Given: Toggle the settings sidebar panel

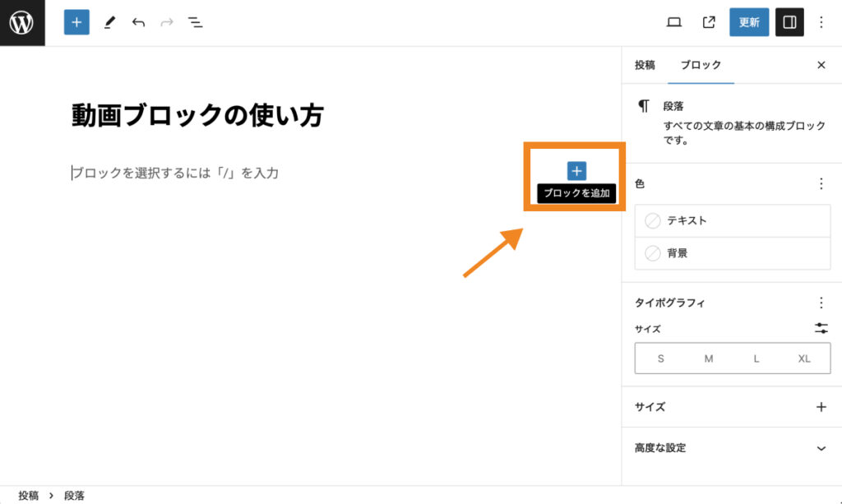Looking at the screenshot, I should (x=789, y=22).
